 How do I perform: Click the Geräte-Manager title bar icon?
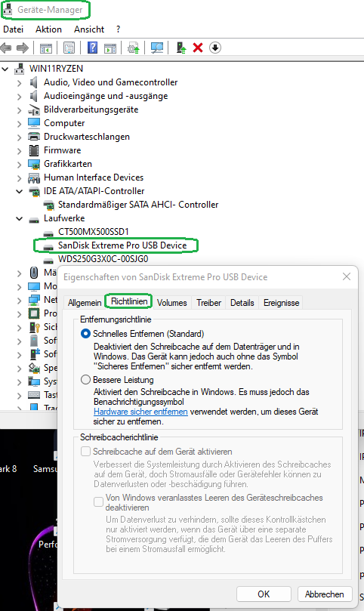click(8, 10)
